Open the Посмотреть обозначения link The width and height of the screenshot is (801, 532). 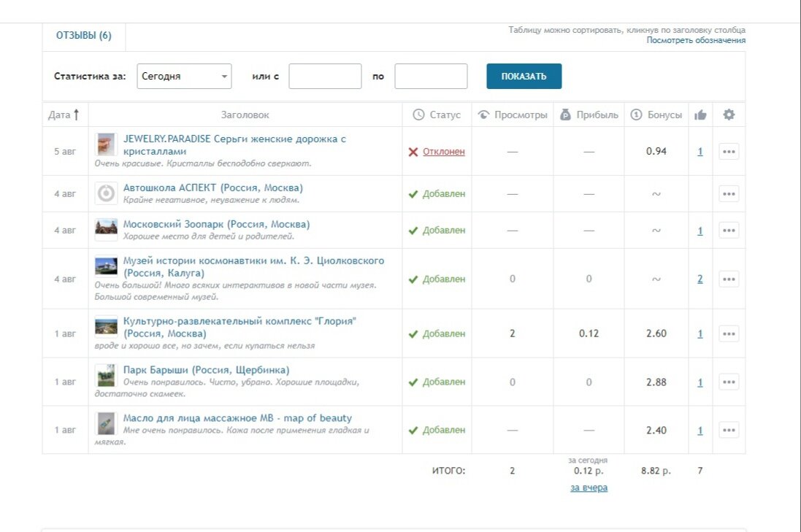coord(696,40)
